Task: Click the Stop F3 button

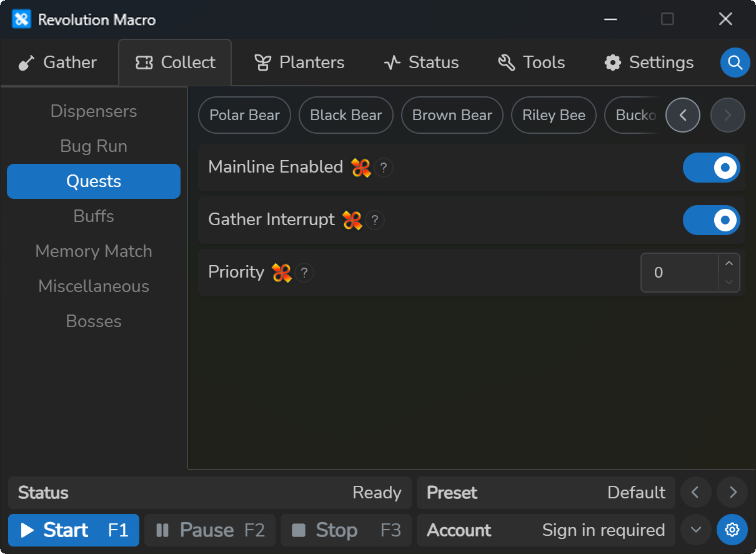Action: coord(346,530)
